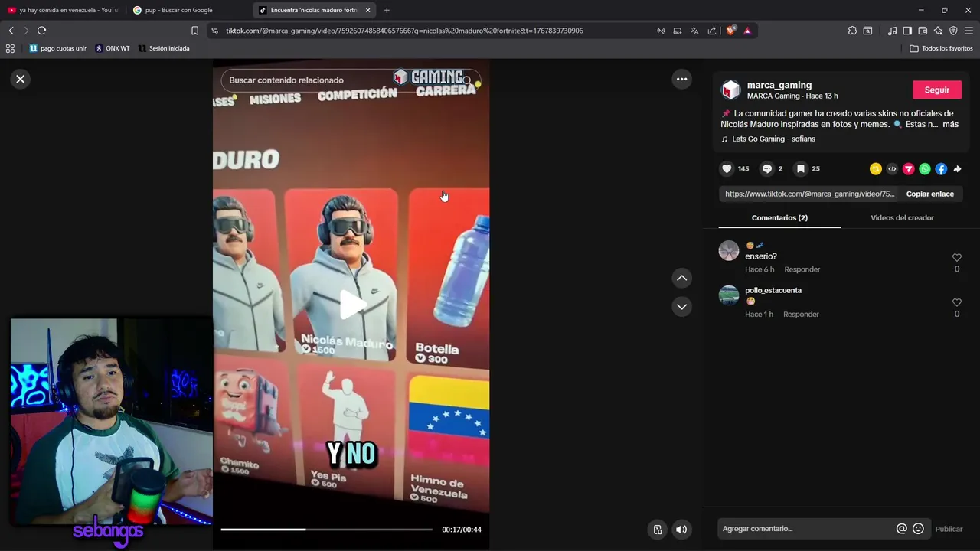Click the browser address bar URL
This screenshot has width=980, height=551.
[x=404, y=31]
